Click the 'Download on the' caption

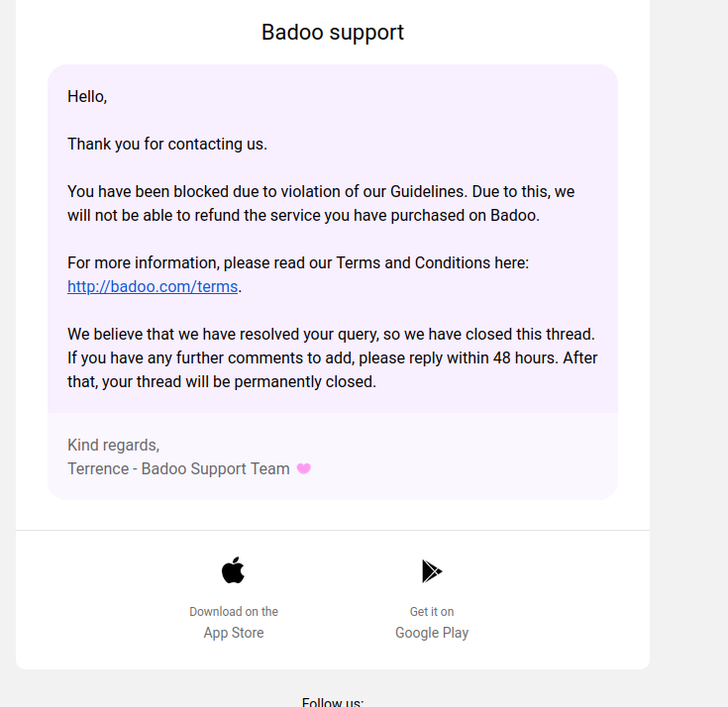point(234,611)
